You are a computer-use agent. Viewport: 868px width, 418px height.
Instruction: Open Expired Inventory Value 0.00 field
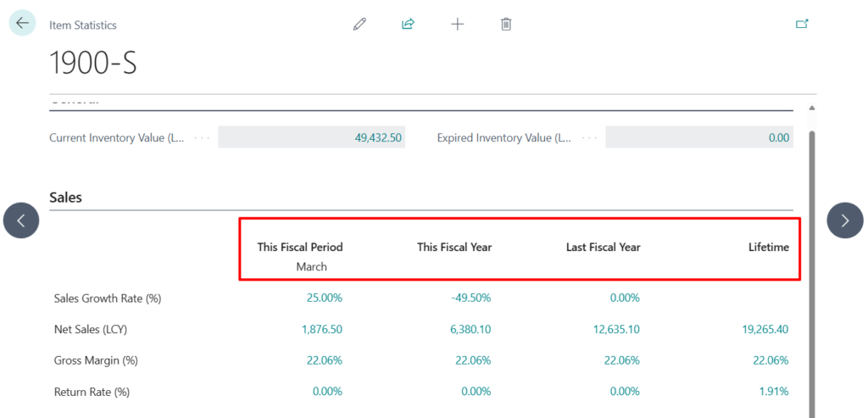coord(778,137)
